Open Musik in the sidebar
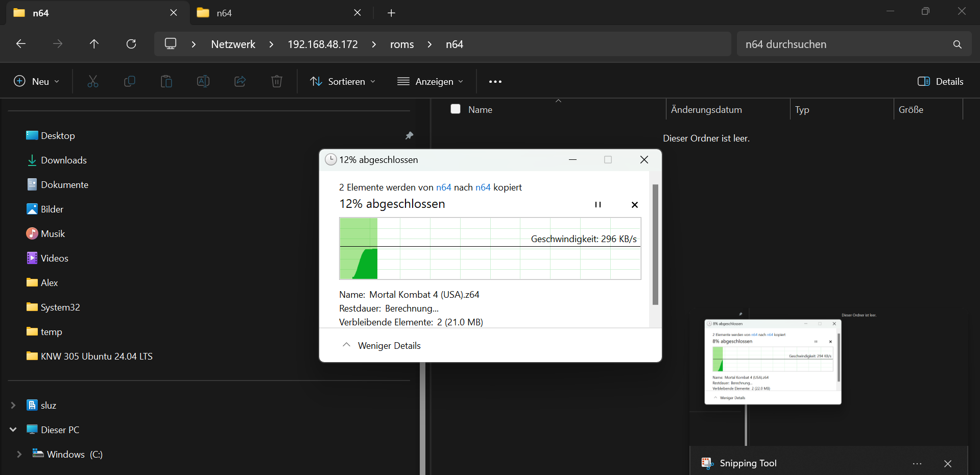This screenshot has height=475, width=980. point(45,234)
